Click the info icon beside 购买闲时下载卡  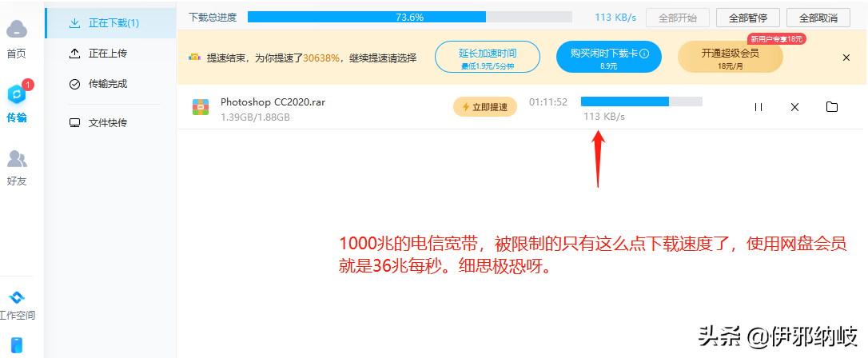(643, 54)
